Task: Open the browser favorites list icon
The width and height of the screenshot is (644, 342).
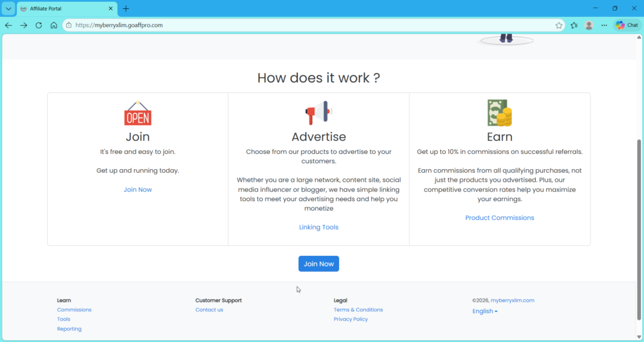Action: [x=574, y=25]
